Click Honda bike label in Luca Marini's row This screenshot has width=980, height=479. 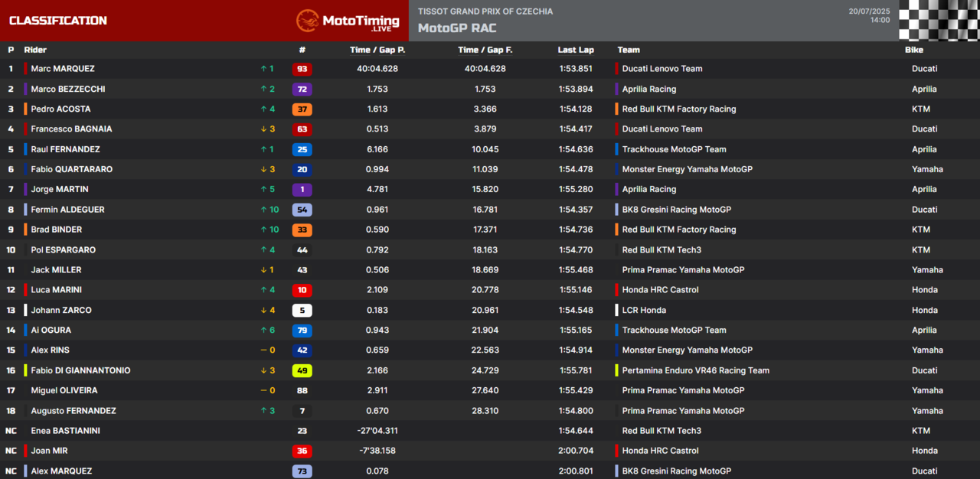(x=924, y=290)
